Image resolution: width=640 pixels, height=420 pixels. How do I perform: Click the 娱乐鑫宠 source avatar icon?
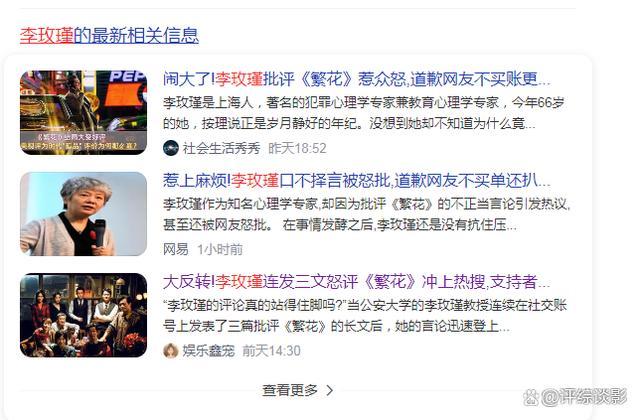point(171,351)
